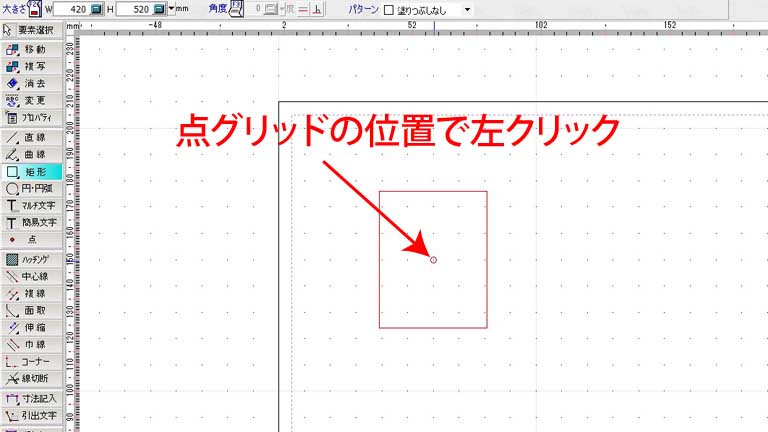Select the 点 point tool
Image resolution: width=768 pixels, height=432 pixels.
tap(32, 240)
